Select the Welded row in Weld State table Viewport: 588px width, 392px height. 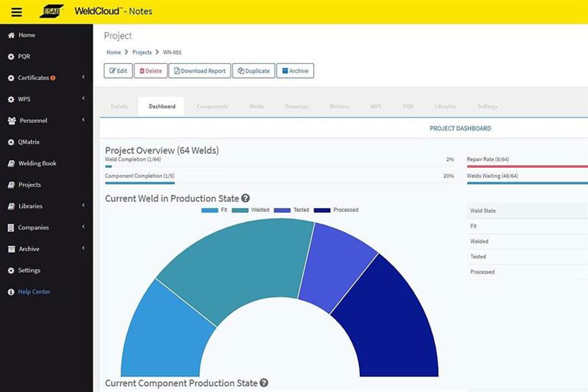point(527,242)
